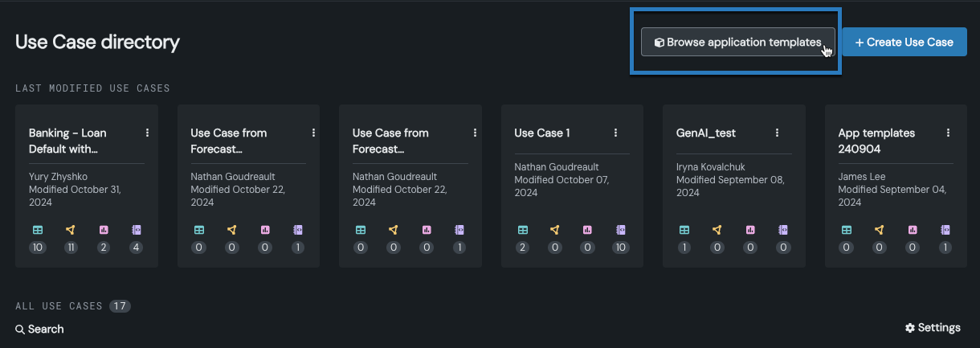This screenshot has height=348, width=980.
Task: Click the Search magnifier icon
Action: click(20, 330)
